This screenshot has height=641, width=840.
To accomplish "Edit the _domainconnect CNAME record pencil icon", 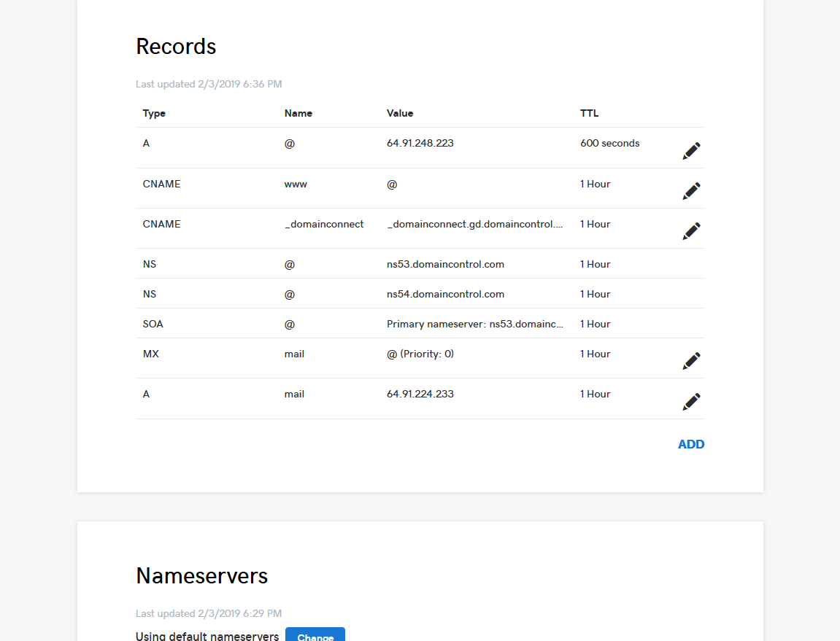I will tap(691, 231).
